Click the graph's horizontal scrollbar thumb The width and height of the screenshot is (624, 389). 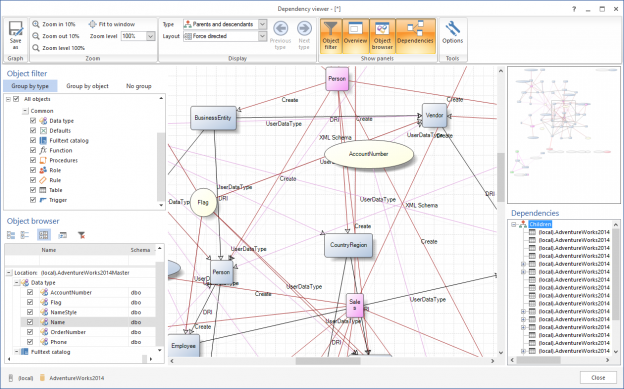tap(328, 361)
